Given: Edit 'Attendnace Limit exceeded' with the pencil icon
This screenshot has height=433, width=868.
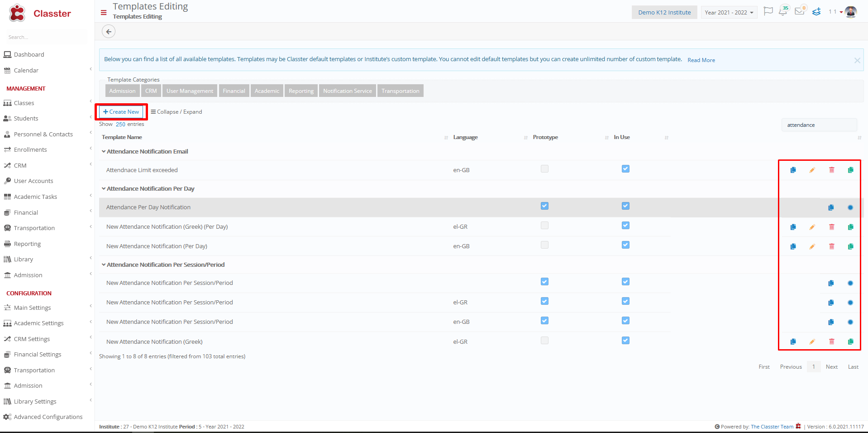Looking at the screenshot, I should (812, 170).
